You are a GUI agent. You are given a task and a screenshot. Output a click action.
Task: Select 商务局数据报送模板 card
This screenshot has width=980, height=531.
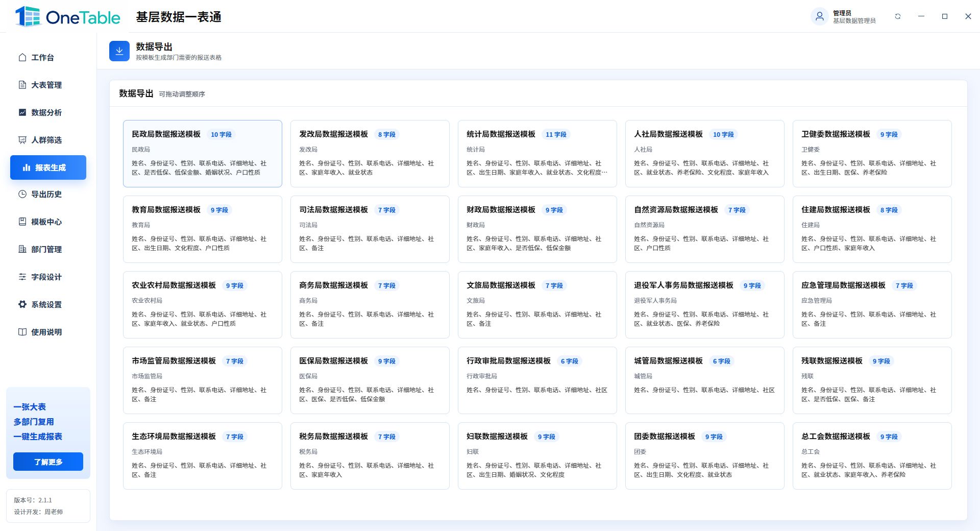pyautogui.click(x=370, y=305)
